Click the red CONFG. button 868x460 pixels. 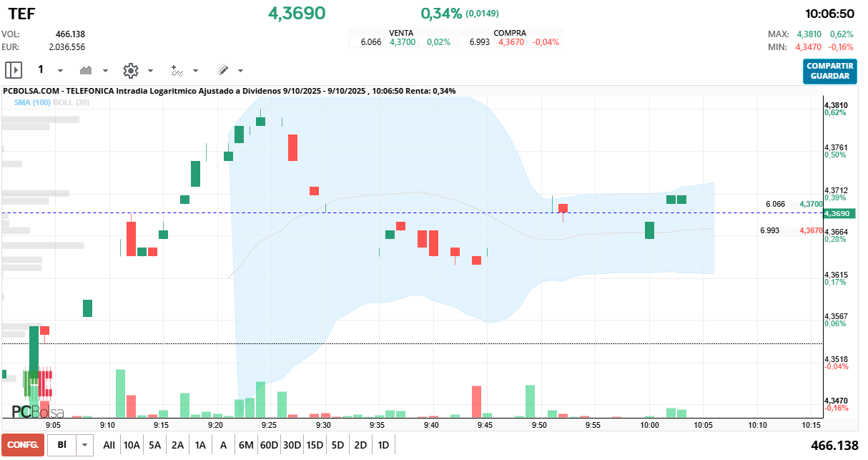click(x=23, y=445)
